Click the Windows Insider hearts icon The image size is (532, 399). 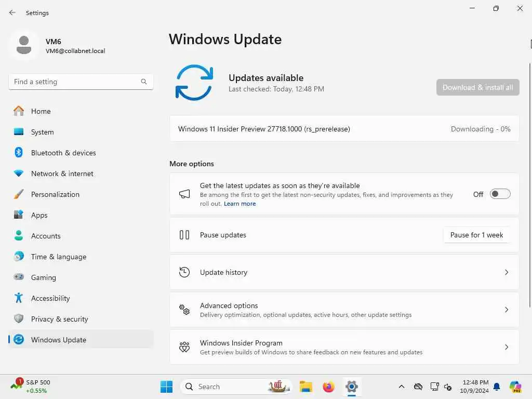click(x=184, y=347)
